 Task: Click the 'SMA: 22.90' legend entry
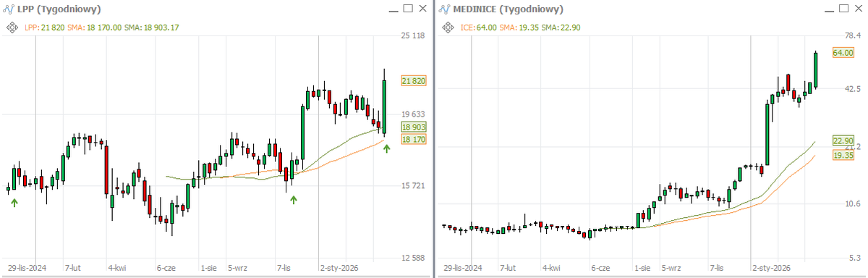[561, 28]
